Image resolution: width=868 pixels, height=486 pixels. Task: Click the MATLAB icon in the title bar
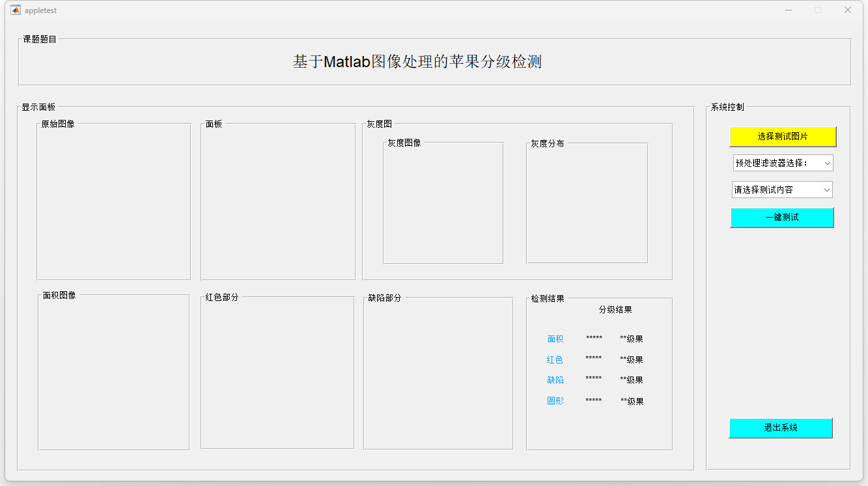pos(16,10)
